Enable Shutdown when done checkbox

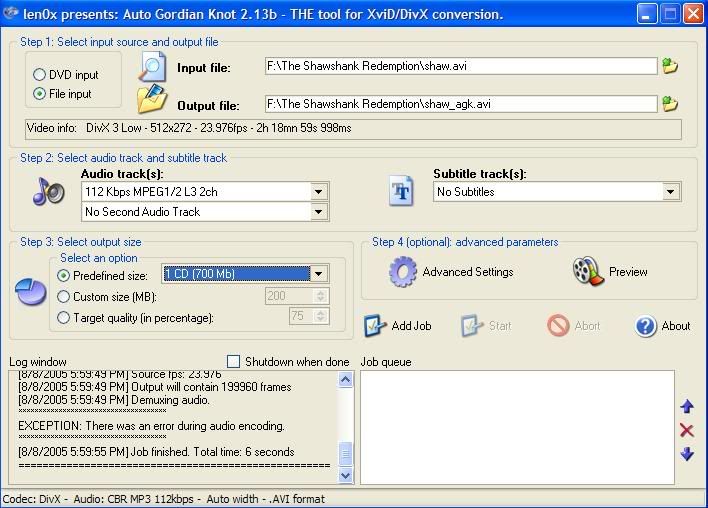[233, 362]
